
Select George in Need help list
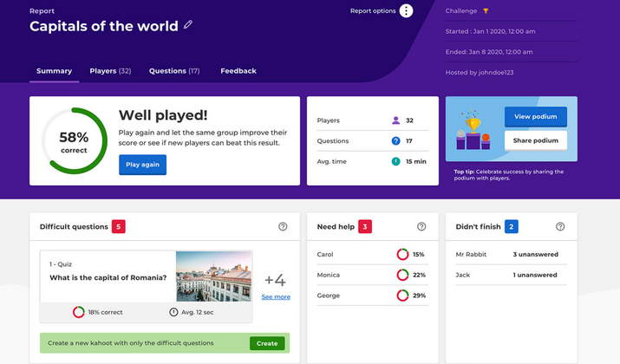[328, 296]
